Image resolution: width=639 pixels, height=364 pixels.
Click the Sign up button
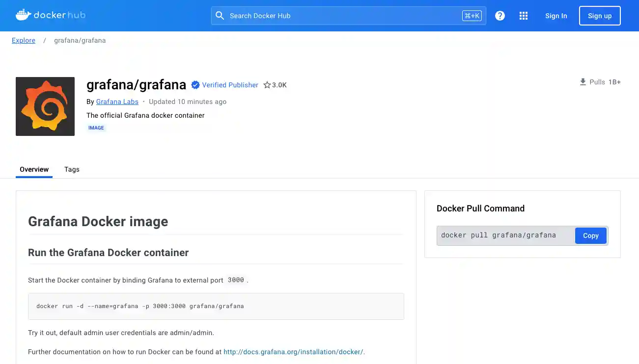pyautogui.click(x=600, y=15)
